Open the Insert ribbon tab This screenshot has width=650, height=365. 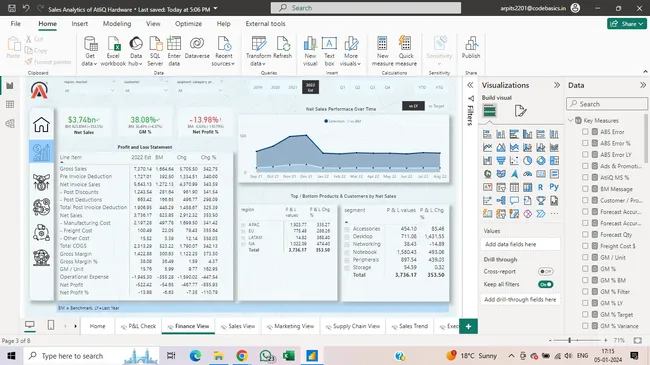tap(80, 24)
